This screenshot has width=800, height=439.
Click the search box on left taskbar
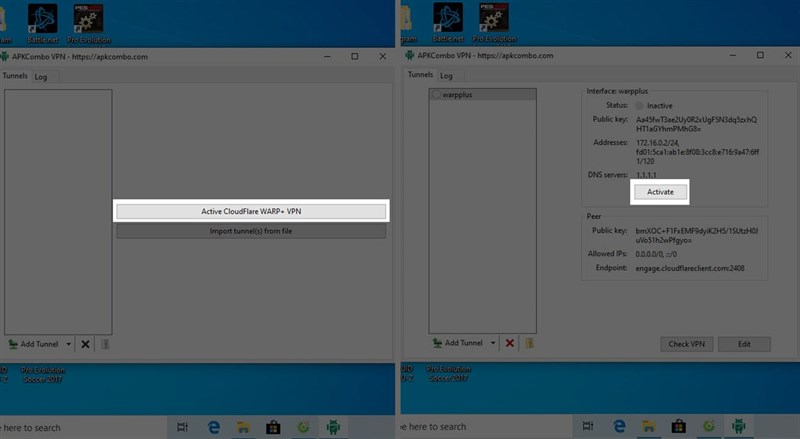tap(83, 428)
